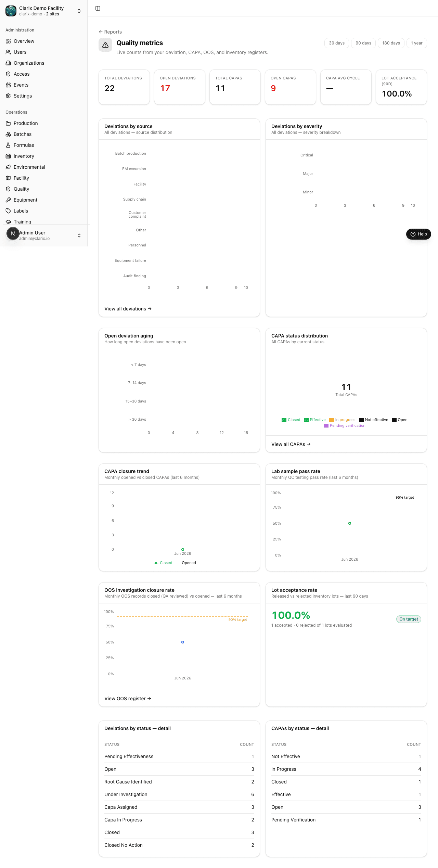Click the Lab sample pass rate data point
Viewport: 438px width, 868px height.
click(x=350, y=523)
